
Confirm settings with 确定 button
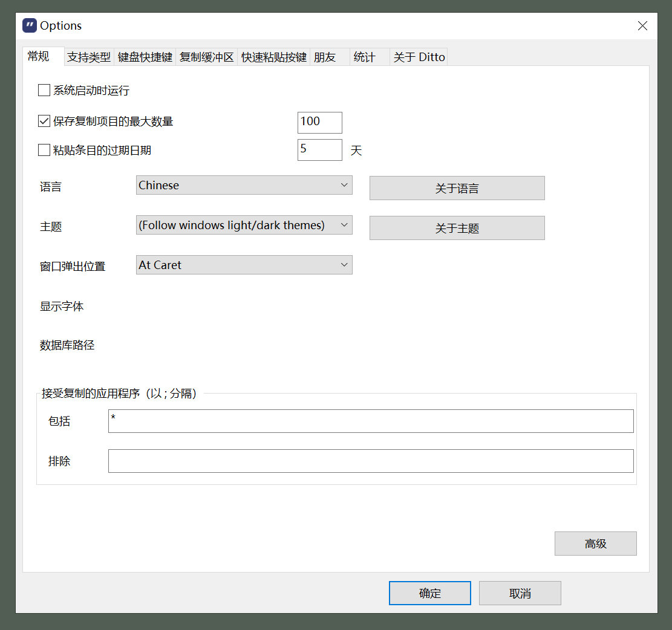tap(429, 593)
